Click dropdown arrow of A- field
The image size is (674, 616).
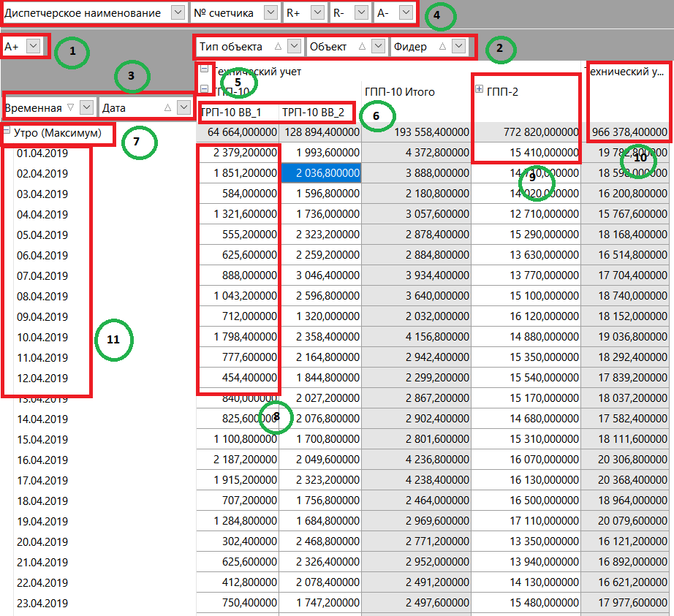pyautogui.click(x=405, y=13)
